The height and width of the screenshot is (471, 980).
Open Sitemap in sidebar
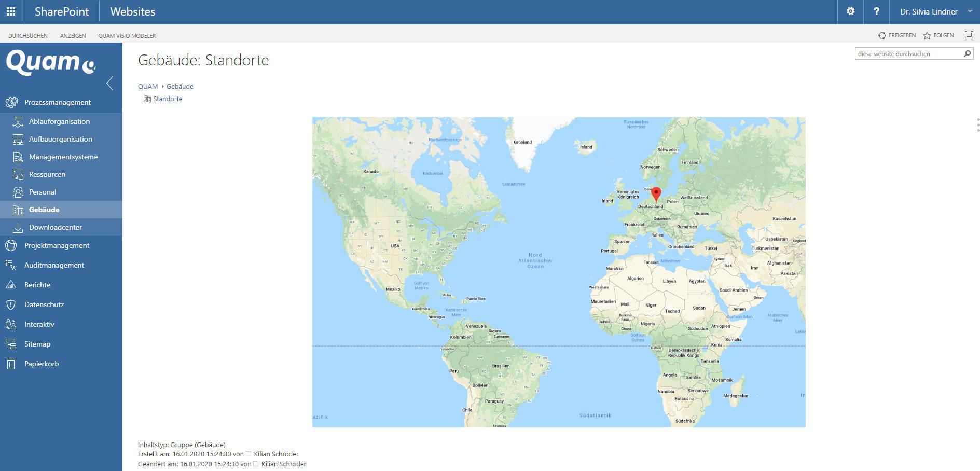pyautogui.click(x=37, y=344)
